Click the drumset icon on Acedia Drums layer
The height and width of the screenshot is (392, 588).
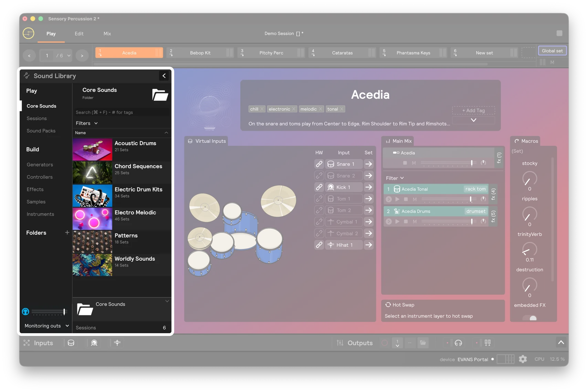(x=396, y=211)
